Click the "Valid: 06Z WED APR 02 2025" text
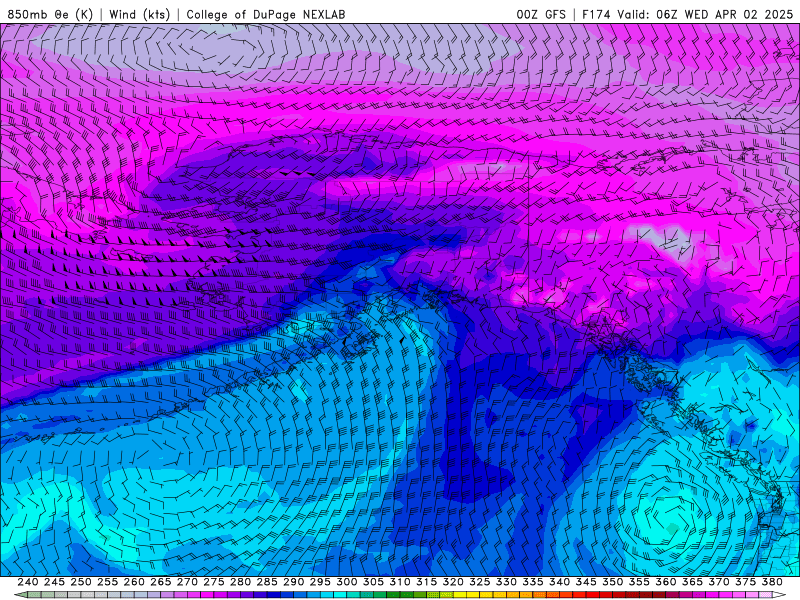Image resolution: width=800 pixels, height=600 pixels. click(x=705, y=14)
